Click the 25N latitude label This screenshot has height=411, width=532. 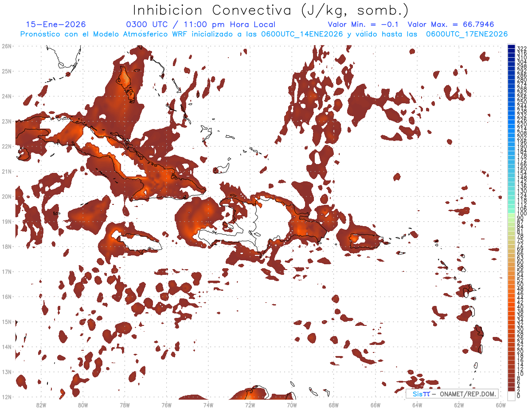[x=7, y=71]
